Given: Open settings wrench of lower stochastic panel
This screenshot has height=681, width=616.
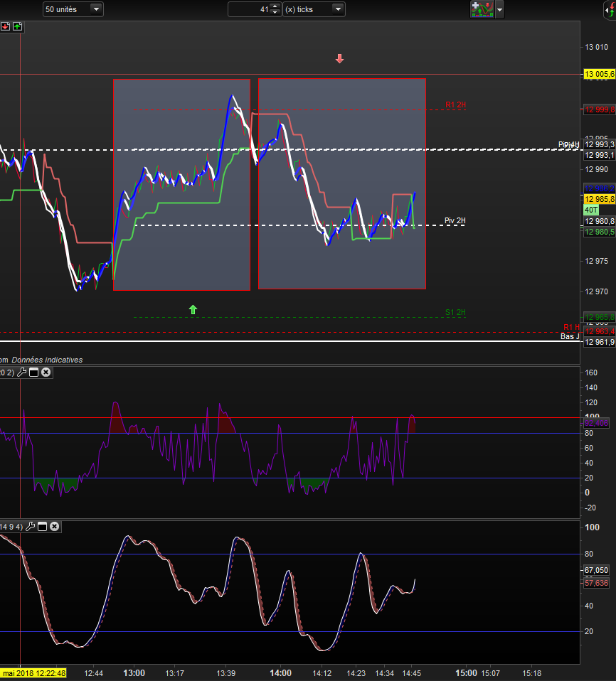Looking at the screenshot, I should (30, 527).
